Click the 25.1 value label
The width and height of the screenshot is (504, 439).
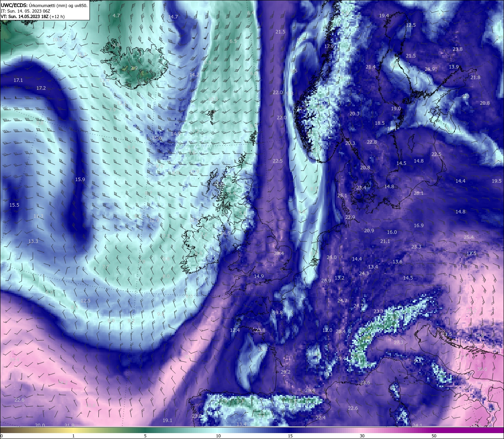[x=342, y=195]
